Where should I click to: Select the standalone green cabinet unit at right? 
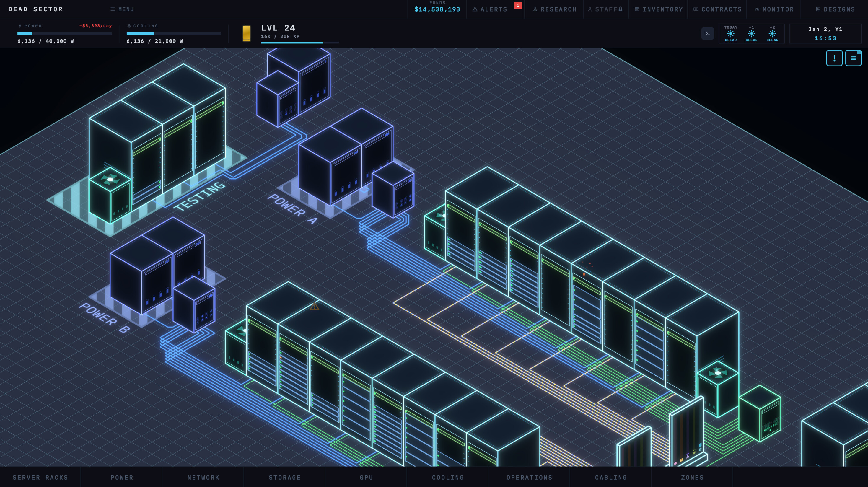pos(760,413)
